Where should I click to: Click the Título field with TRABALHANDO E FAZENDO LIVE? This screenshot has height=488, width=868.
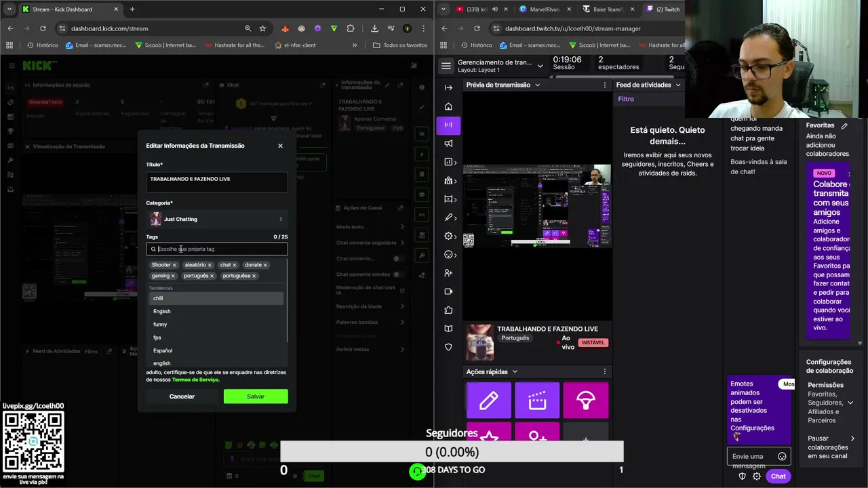[x=217, y=182]
